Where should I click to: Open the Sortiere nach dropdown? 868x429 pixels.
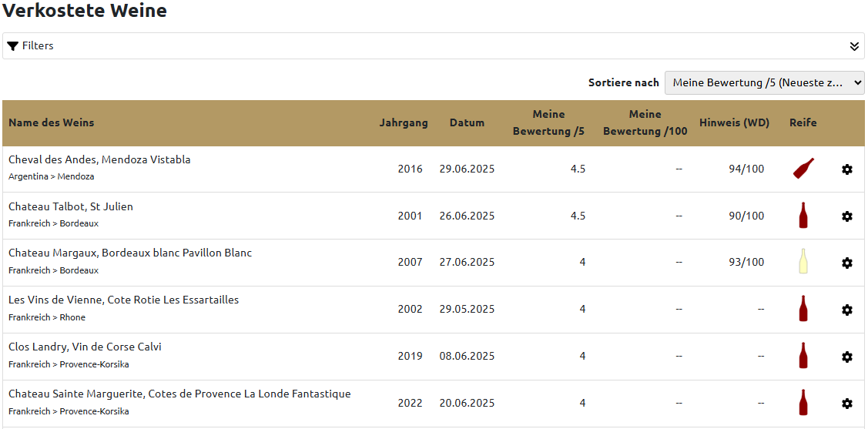[x=765, y=82]
